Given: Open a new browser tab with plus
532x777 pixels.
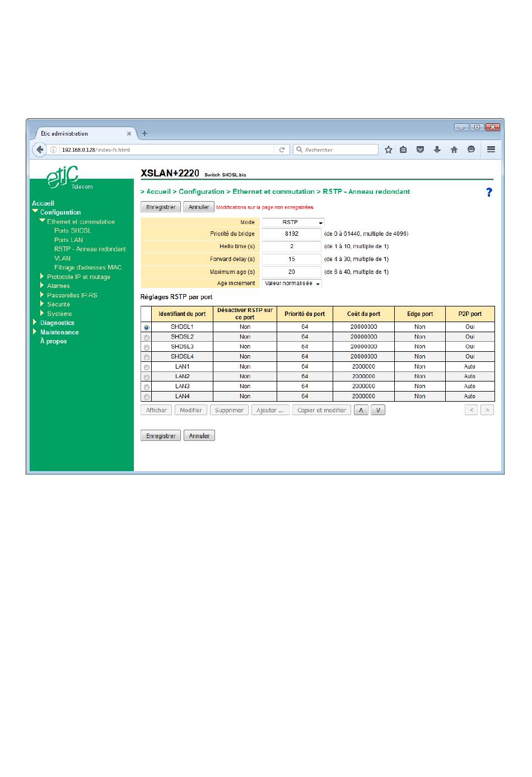Looking at the screenshot, I should tap(144, 133).
